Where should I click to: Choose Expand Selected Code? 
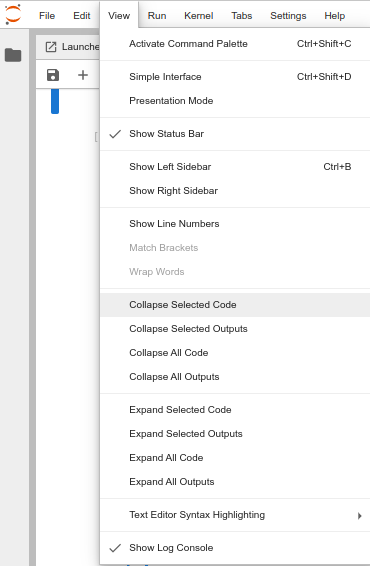235,410
